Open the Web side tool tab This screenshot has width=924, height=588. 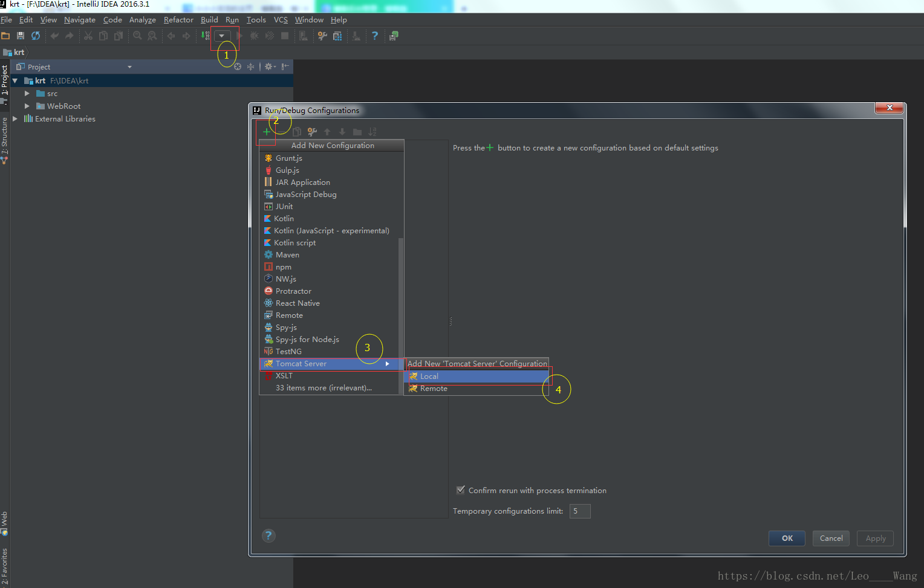[4, 523]
